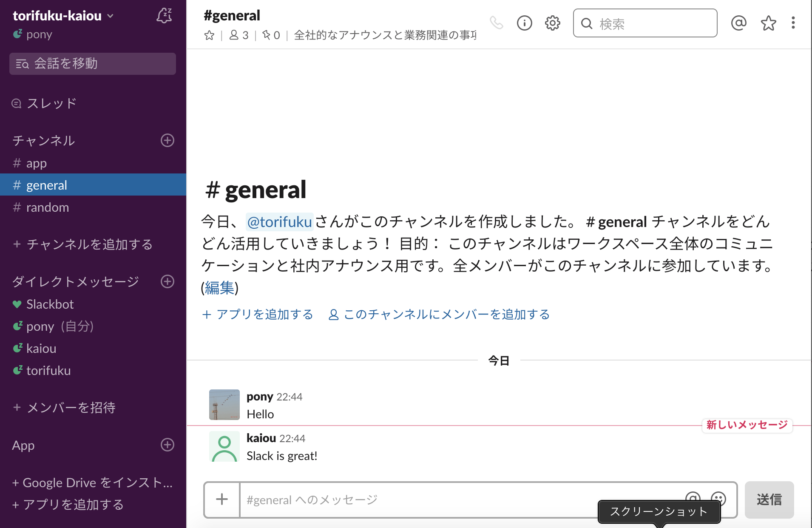
Task: Switch to the random channel
Action: click(93, 207)
